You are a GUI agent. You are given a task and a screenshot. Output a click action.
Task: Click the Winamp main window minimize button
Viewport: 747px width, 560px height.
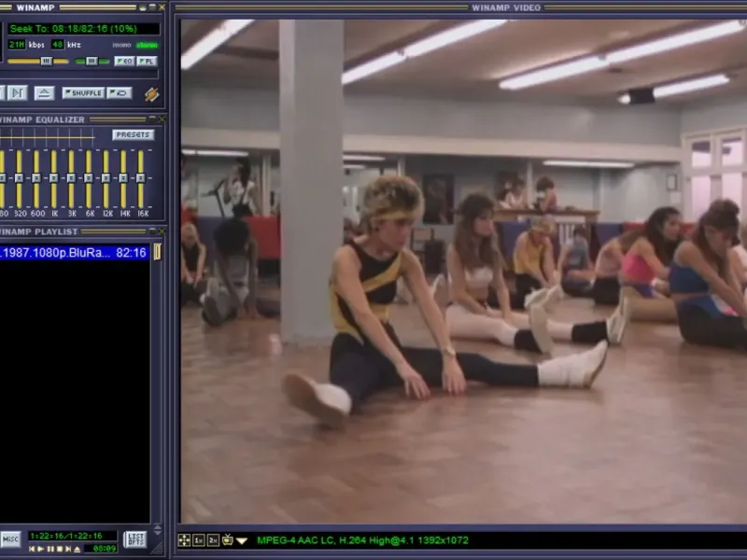click(x=143, y=7)
